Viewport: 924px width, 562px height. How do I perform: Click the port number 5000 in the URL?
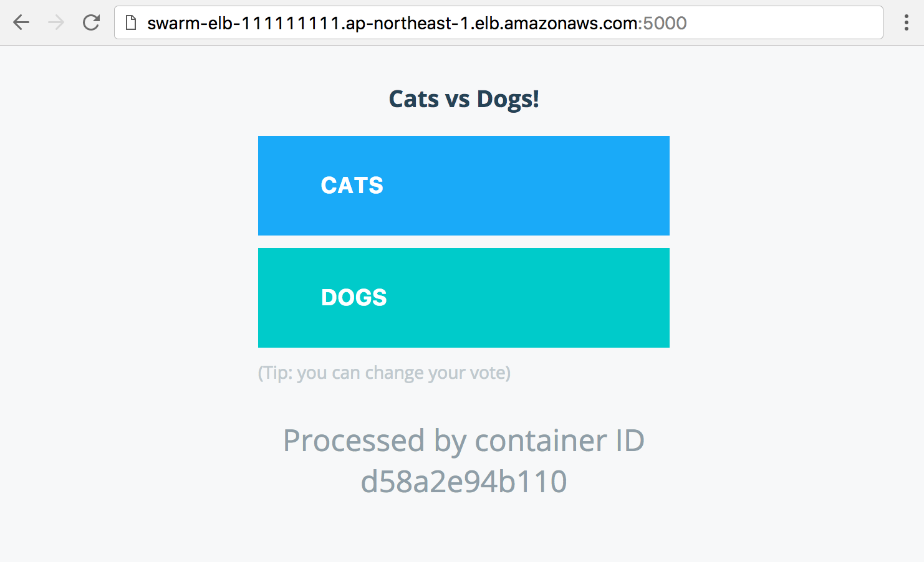coord(665,23)
